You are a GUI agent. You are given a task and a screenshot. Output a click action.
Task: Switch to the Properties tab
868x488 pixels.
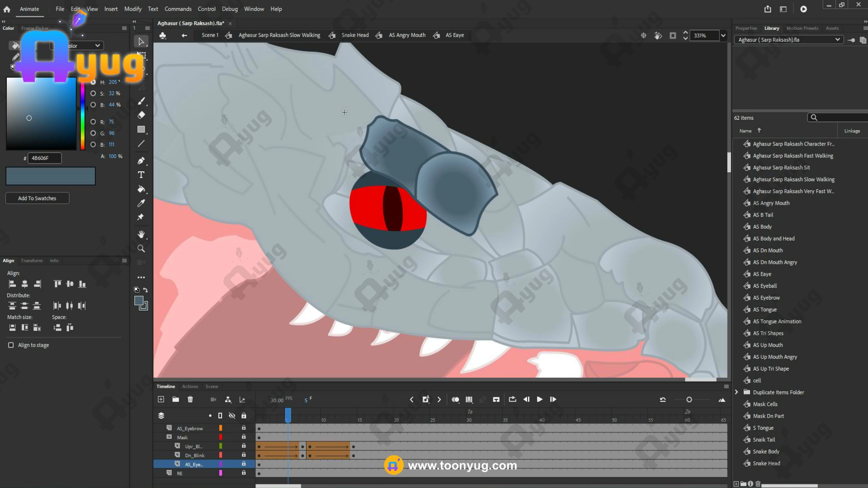[x=746, y=28]
